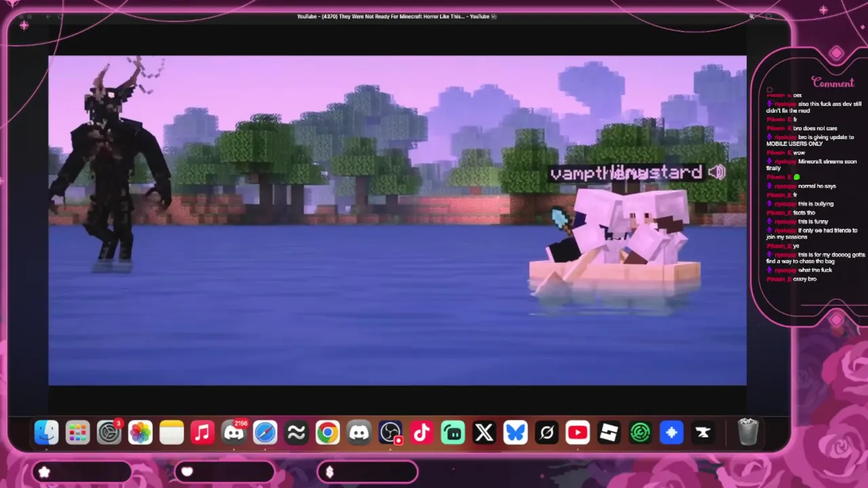
Task: Open the green circular app beside Roblox
Action: [x=640, y=432]
